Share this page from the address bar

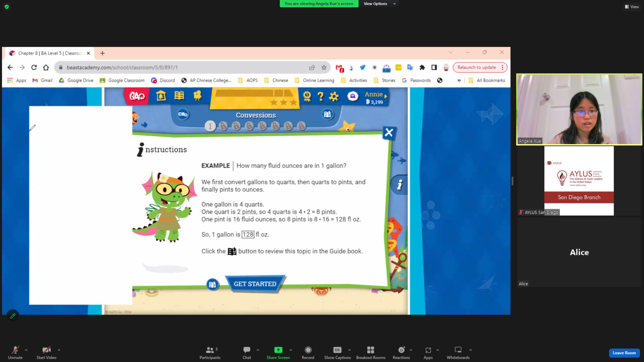pos(312,67)
